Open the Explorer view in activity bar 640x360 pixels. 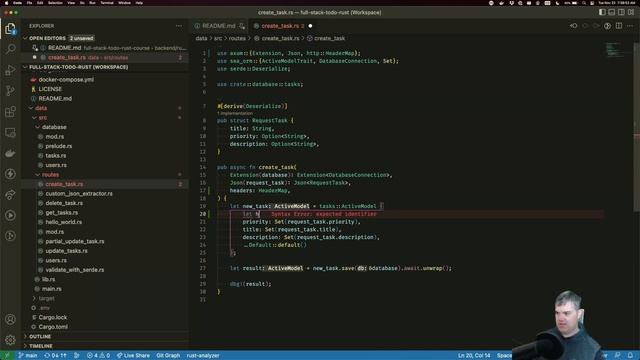point(10,29)
